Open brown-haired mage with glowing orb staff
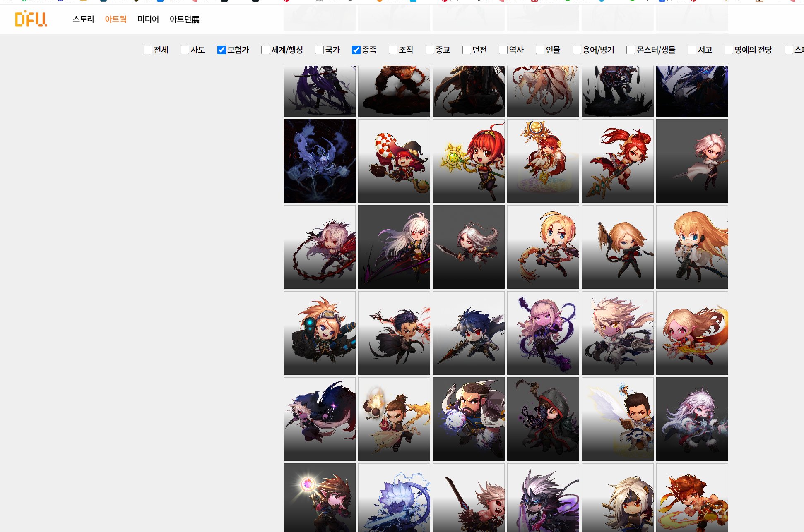 tap(320, 498)
